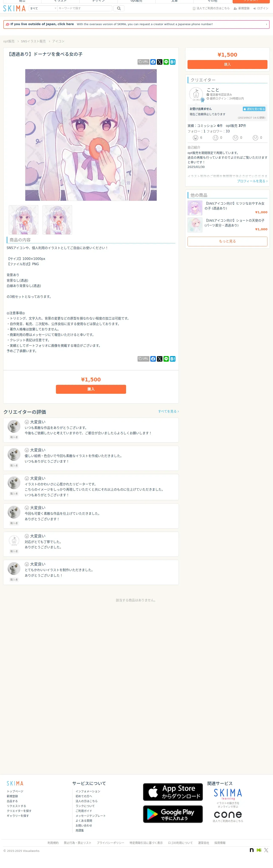Copy URL via button under the title
This screenshot has height=868, width=273.
[x=143, y=62]
